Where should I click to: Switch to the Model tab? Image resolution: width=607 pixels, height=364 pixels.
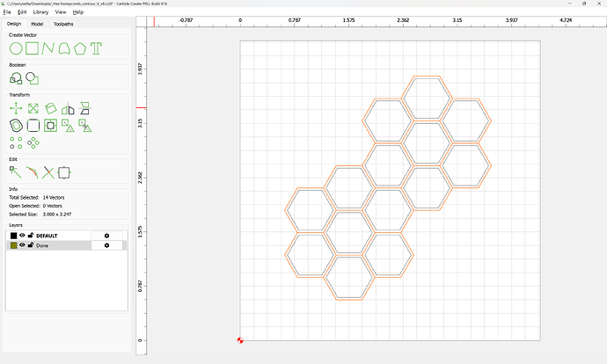click(x=37, y=24)
